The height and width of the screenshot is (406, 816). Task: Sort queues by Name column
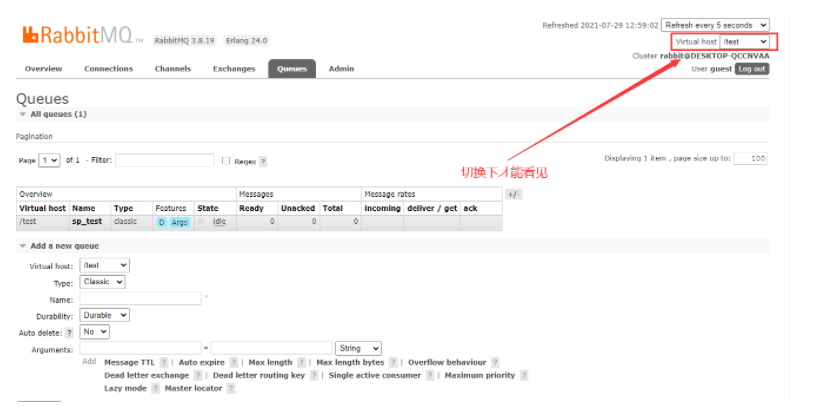coord(83,208)
